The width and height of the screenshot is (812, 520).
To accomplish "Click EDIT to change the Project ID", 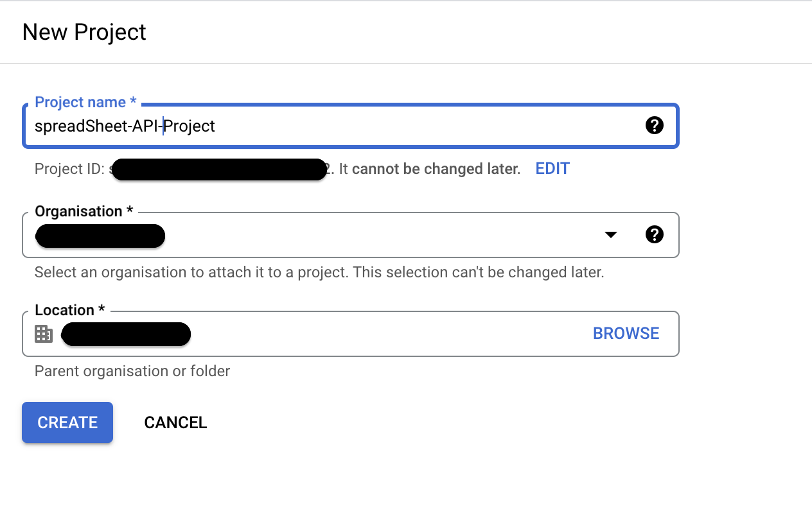I will pyautogui.click(x=552, y=168).
